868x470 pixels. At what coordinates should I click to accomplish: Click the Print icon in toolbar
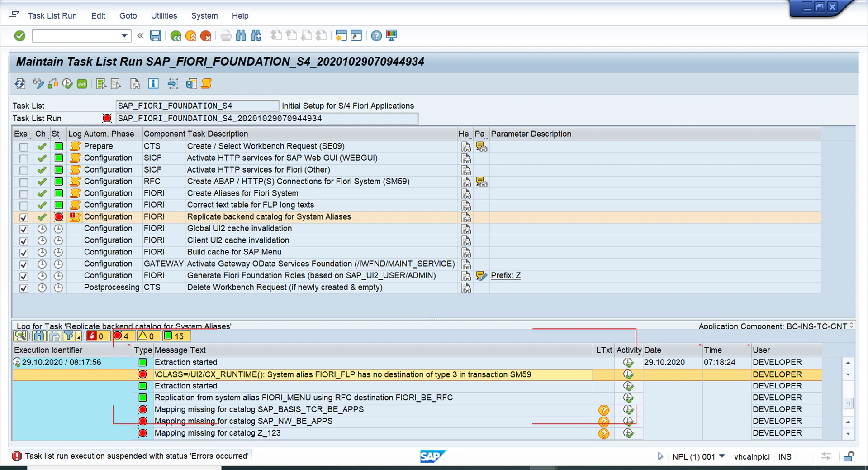point(226,36)
